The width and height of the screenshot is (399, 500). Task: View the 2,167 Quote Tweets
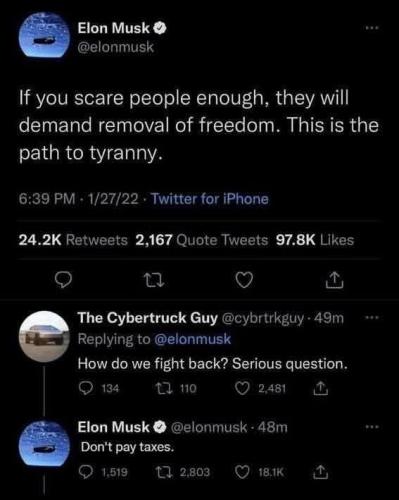pyautogui.click(x=201, y=240)
